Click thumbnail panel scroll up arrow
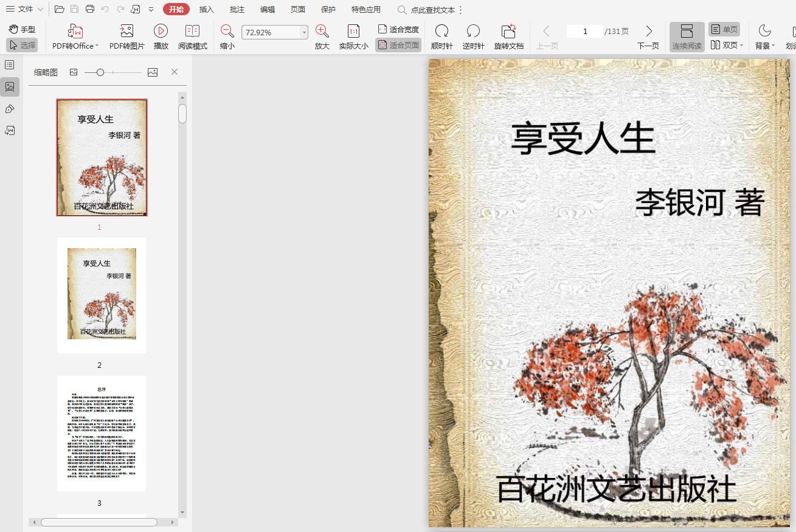796x532 pixels. [x=182, y=97]
